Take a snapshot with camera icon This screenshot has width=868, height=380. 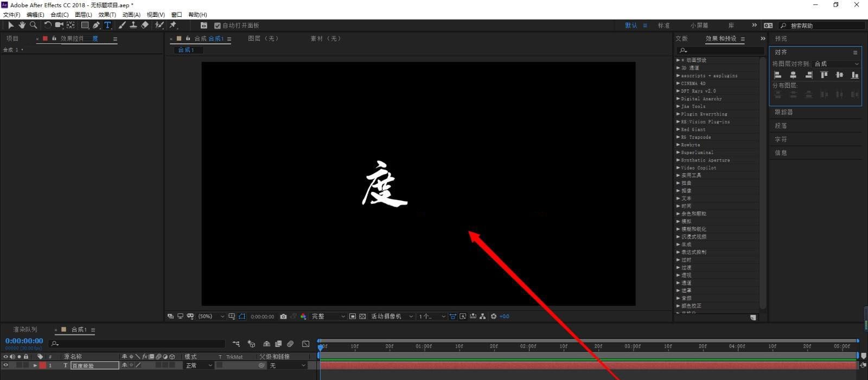coord(283,317)
